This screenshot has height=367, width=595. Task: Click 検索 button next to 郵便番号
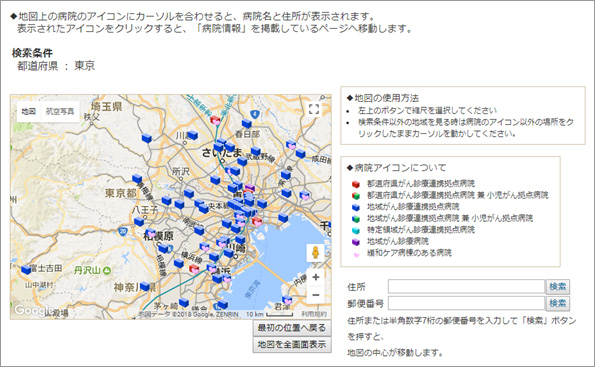point(558,303)
